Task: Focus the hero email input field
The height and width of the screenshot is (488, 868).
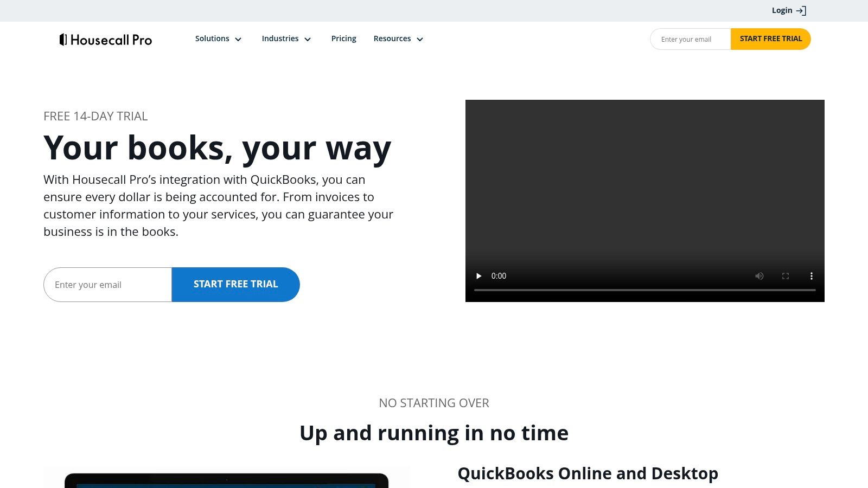Action: [108, 285]
